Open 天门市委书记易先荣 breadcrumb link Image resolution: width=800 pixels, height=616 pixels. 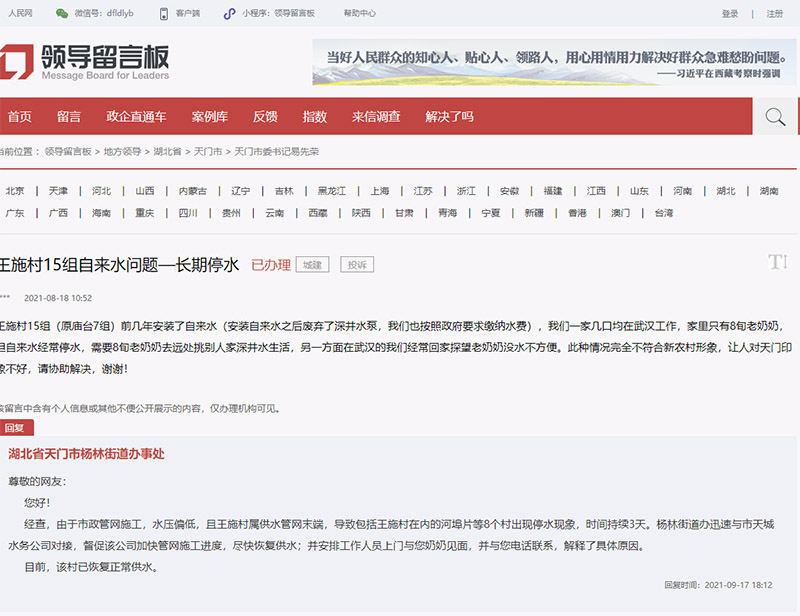coord(276,152)
